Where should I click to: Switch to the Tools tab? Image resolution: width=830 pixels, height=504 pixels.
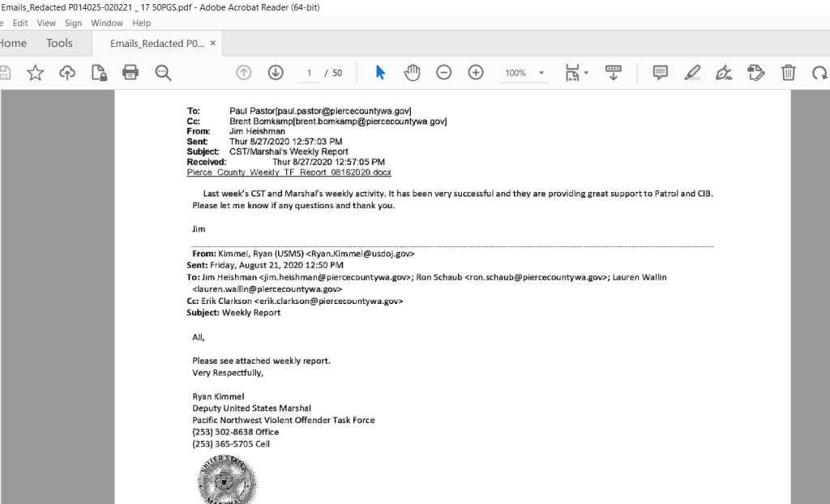point(59,43)
